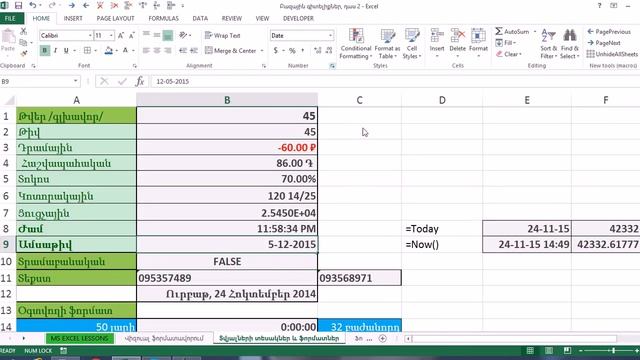Switch to the FORMULAS ribbon tab
This screenshot has height=360, width=640.
(x=163, y=18)
